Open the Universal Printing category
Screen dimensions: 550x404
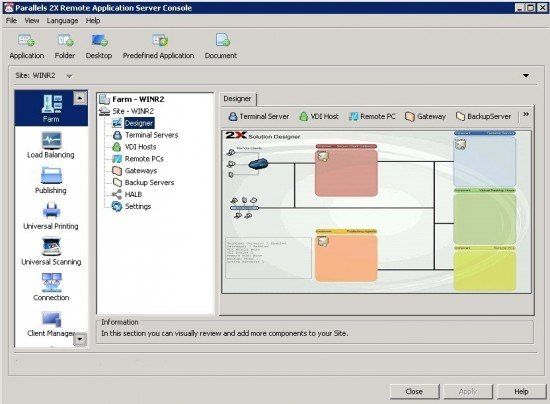[x=51, y=216]
